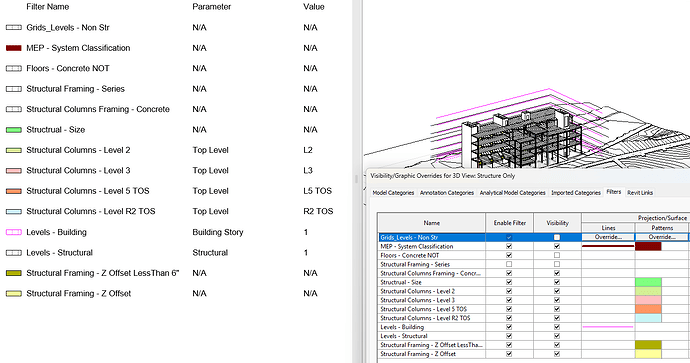Viewport: 690px width, 363px height.
Task: Select Structural Framing - Z Offset LessTha... table row
Action: click(x=432, y=345)
